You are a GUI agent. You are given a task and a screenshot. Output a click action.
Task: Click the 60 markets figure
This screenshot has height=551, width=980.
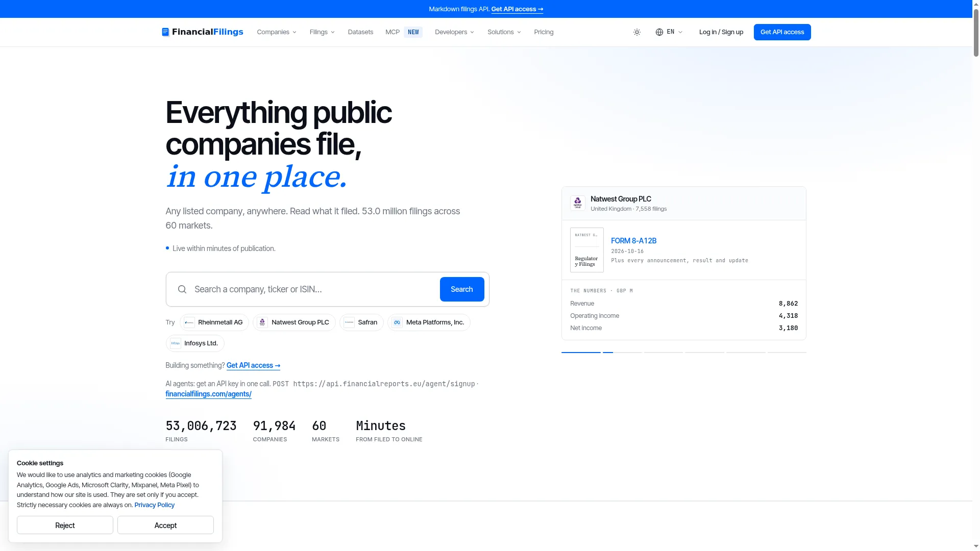coord(319,426)
